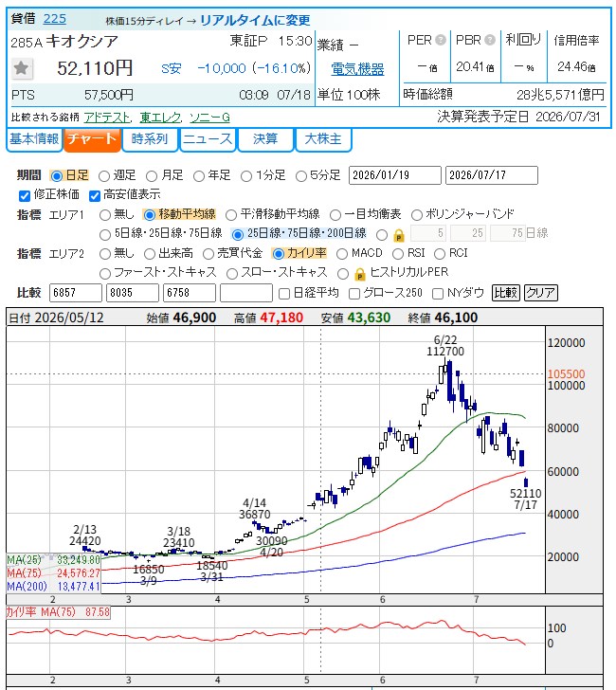Open the 大株主 tab
This screenshot has height=690, width=616.
click(323, 139)
